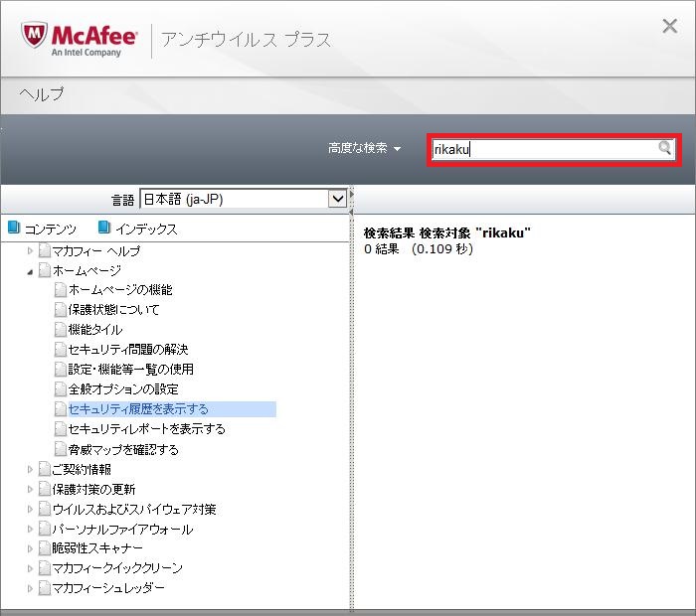Open the 言語 language combo box
696x616 pixels.
point(244,199)
